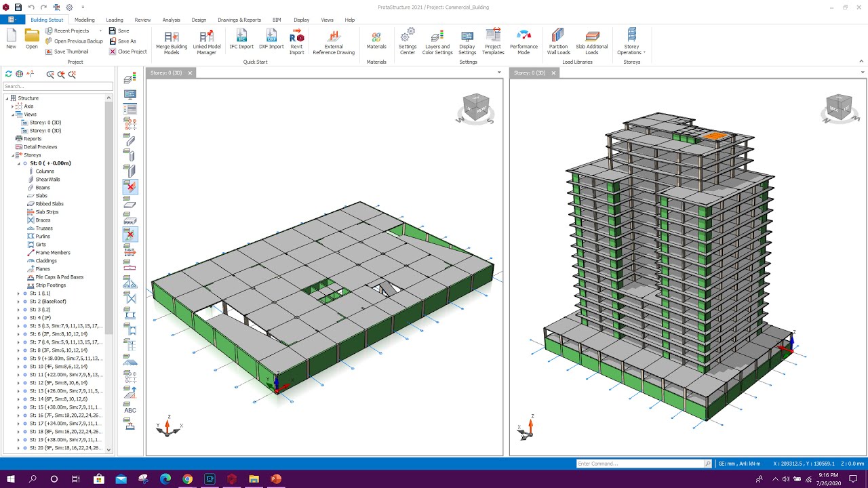Open the Slab Additional Loads tool
This screenshot has width=868, height=488.
[591, 41]
